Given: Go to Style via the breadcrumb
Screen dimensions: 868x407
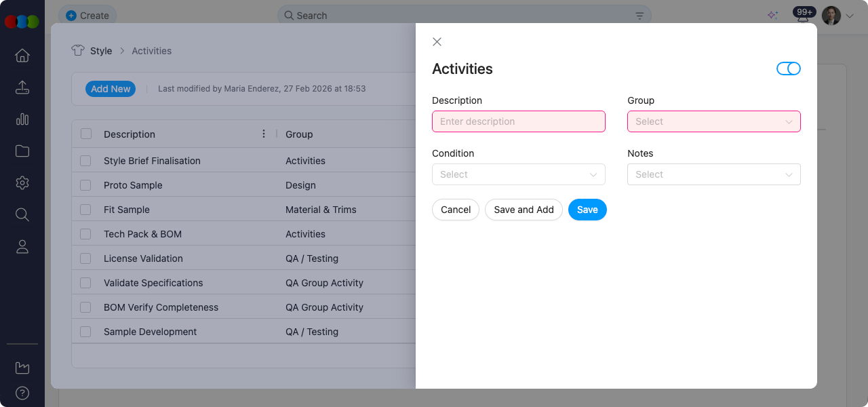Looking at the screenshot, I should (102, 50).
